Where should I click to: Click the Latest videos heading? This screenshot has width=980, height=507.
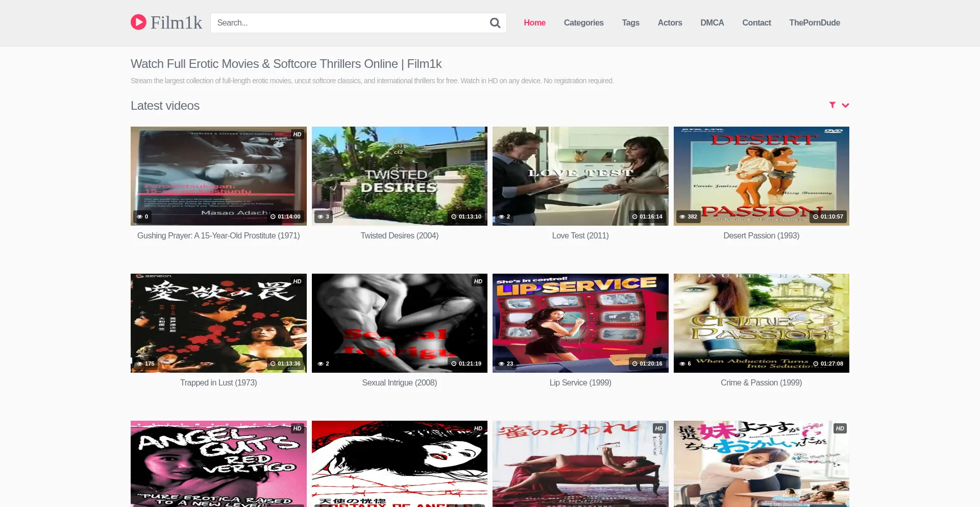pyautogui.click(x=165, y=106)
